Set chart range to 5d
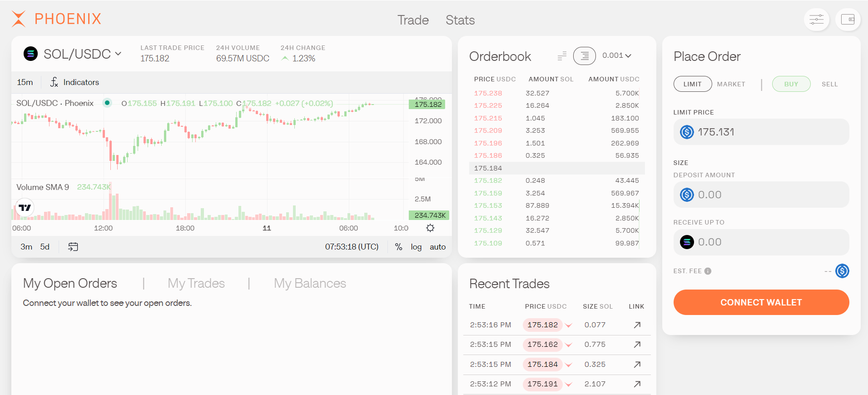Screen dimensions: 868x395 coord(45,247)
